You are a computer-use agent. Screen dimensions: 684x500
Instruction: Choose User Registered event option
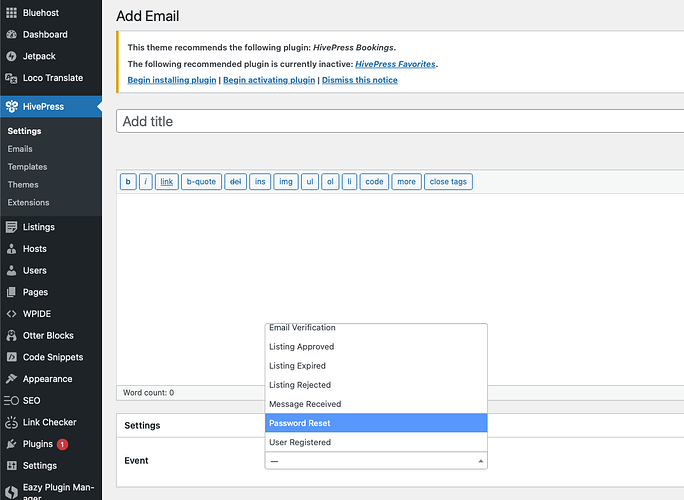(x=376, y=442)
